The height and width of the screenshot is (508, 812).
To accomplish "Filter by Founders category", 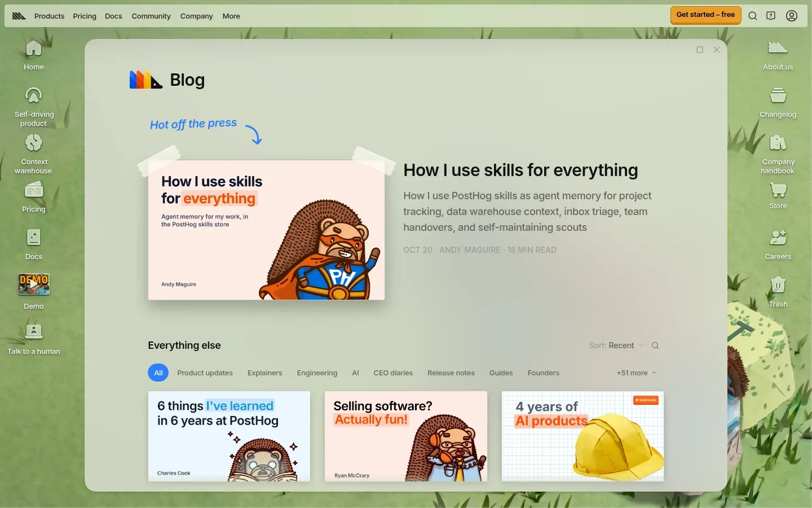I will (x=544, y=373).
